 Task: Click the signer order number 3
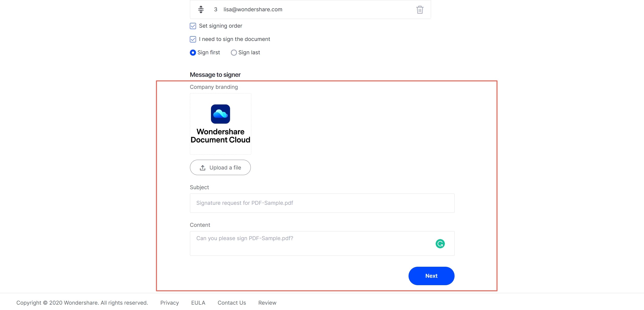(216, 9)
